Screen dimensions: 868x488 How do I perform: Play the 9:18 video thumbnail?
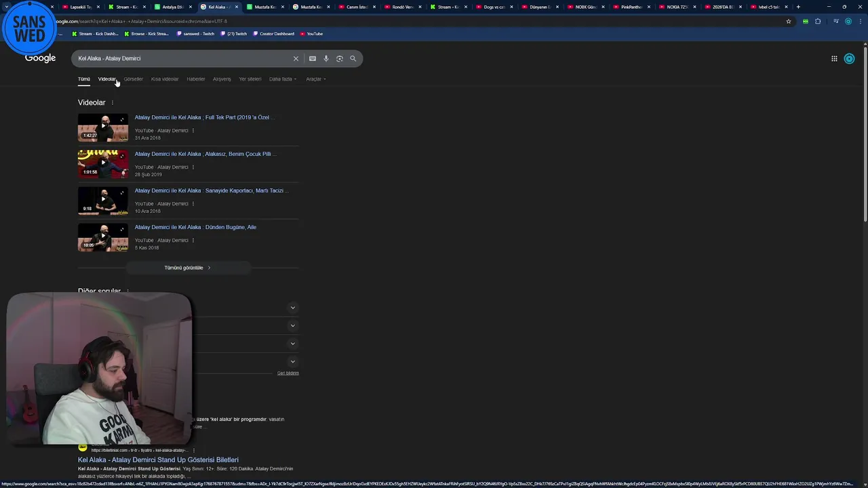tap(103, 201)
